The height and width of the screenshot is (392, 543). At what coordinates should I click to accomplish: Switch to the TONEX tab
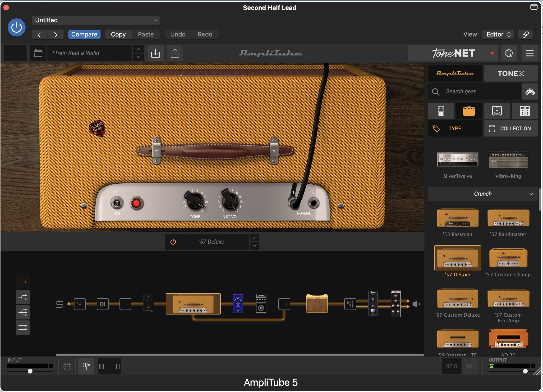[x=511, y=73]
